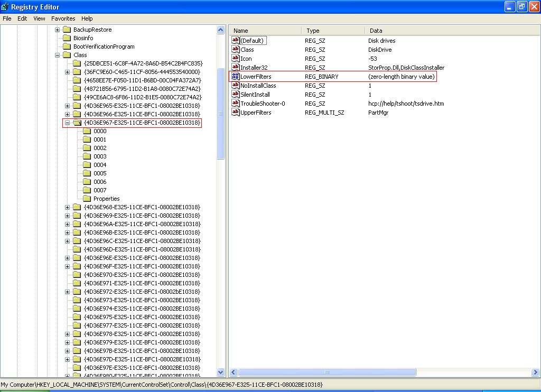Select the 0001 subkey
This screenshot has height=392, width=541.
point(100,139)
